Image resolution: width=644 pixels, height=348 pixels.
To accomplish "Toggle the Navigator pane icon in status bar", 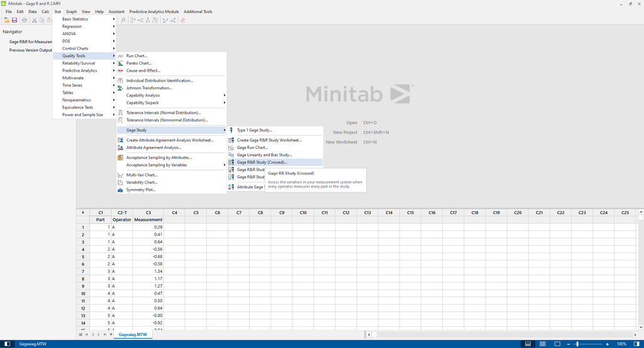I will pyautogui.click(x=7, y=344).
